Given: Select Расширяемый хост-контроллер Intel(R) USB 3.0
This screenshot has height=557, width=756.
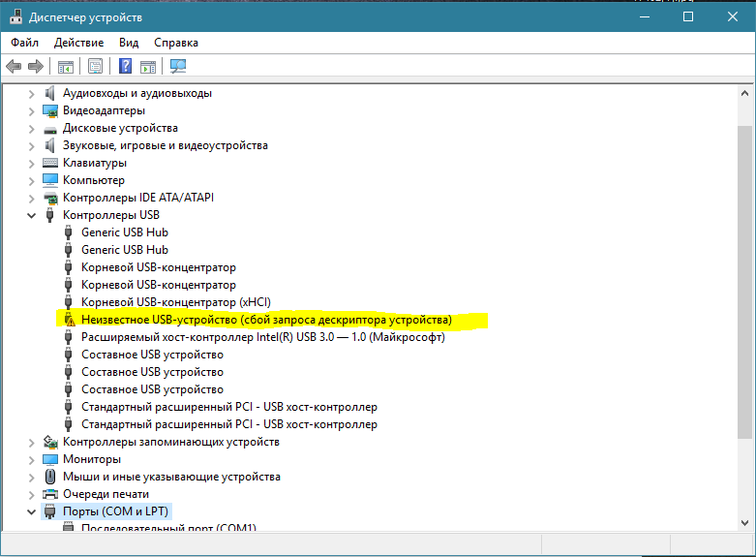Looking at the screenshot, I should click(262, 337).
